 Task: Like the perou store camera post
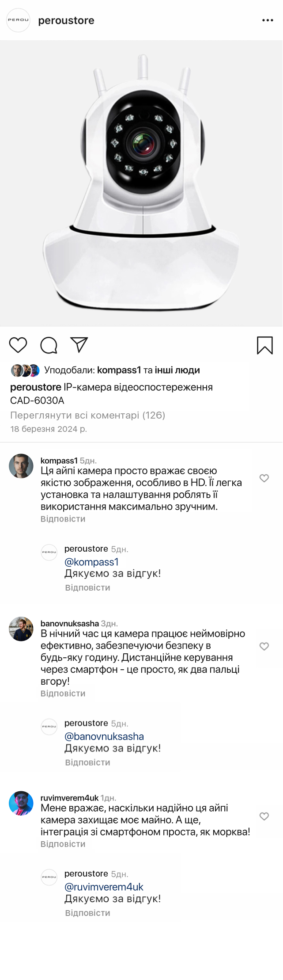click(x=18, y=345)
